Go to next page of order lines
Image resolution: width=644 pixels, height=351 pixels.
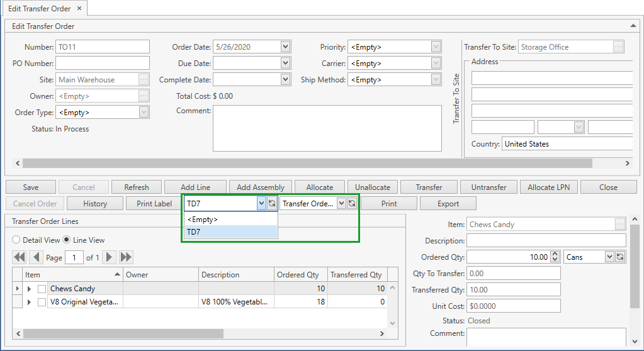pos(110,257)
